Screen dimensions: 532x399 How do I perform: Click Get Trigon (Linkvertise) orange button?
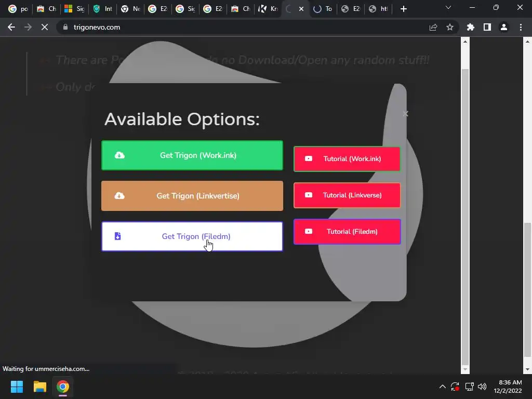pyautogui.click(x=192, y=196)
